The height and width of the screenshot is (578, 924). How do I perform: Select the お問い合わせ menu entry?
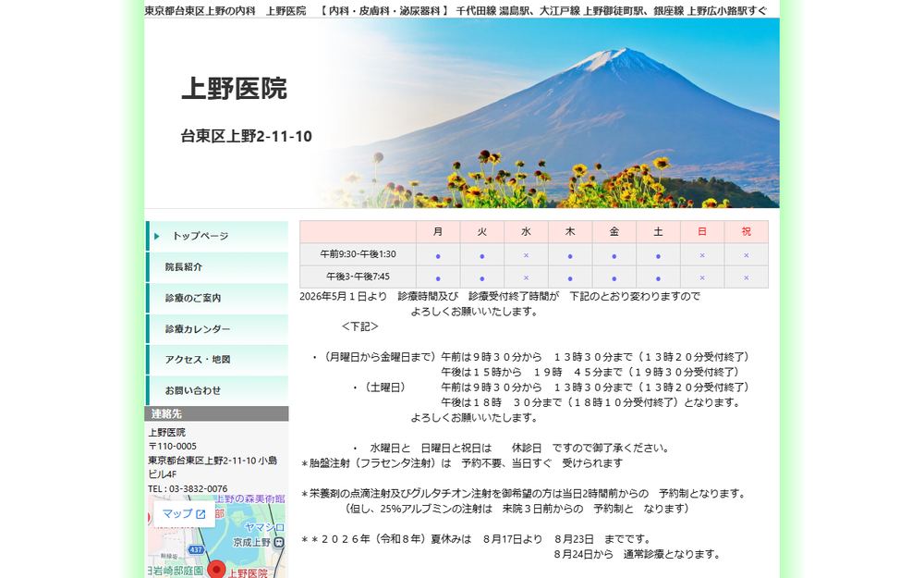(217, 390)
